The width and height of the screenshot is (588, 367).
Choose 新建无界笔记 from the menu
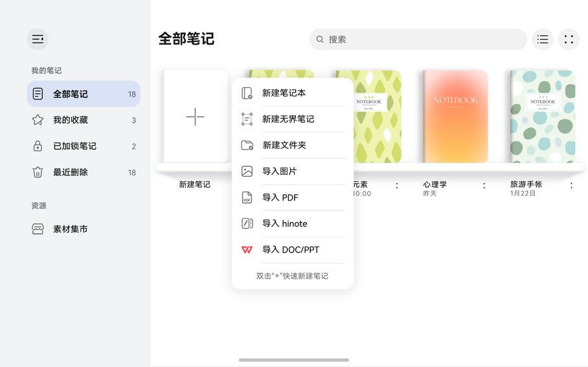293,119
